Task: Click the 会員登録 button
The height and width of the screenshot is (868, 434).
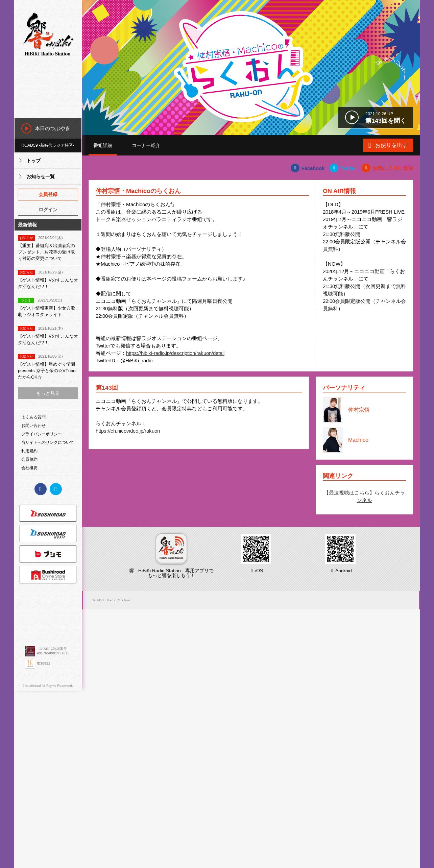Action: tap(48, 194)
